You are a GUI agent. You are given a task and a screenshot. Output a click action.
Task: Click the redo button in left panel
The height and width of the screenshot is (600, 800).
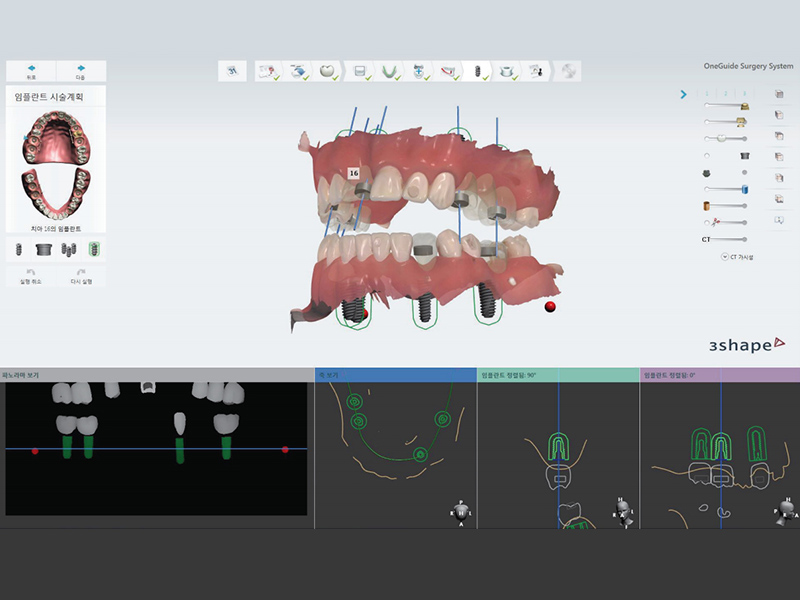[81, 276]
